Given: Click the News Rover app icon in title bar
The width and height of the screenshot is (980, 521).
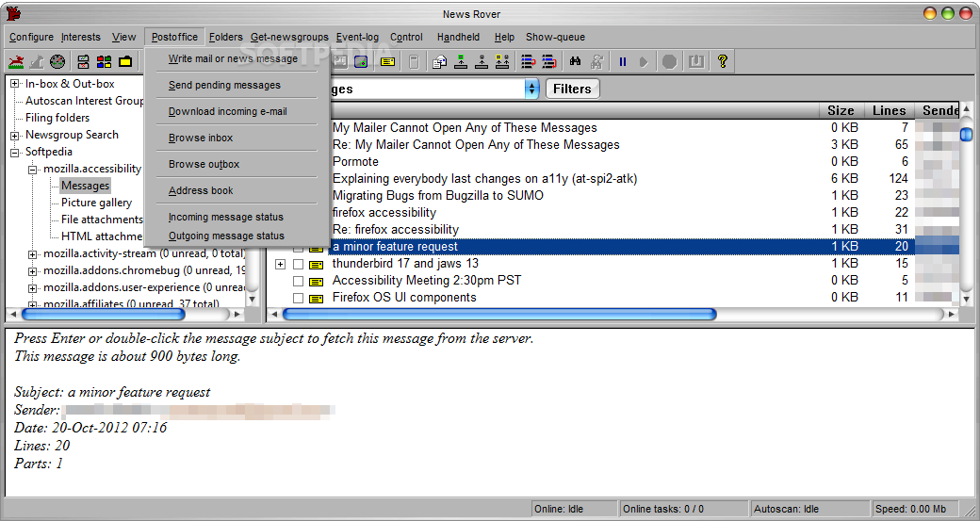Looking at the screenshot, I should click(12, 13).
